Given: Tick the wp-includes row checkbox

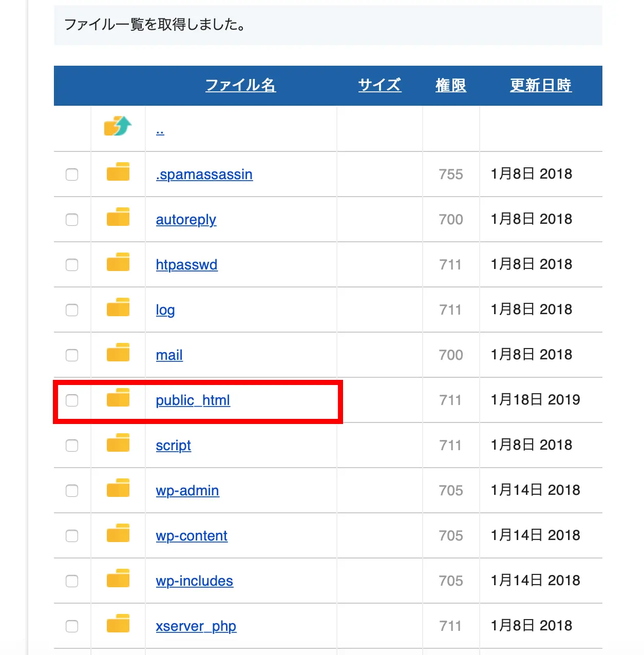Looking at the screenshot, I should 72,581.
